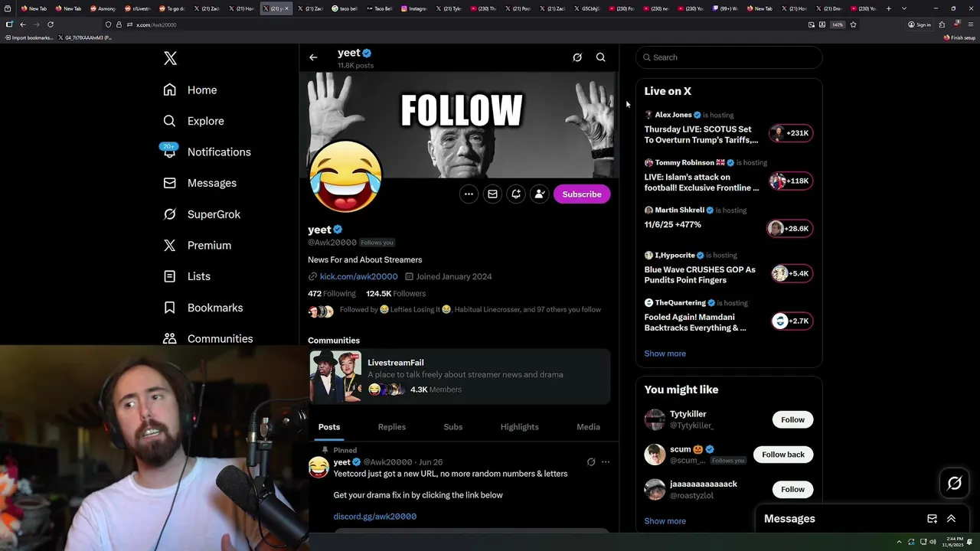Open TheQuartering Fooled Again broadcast
This screenshot has width=980, height=551.
728,316
